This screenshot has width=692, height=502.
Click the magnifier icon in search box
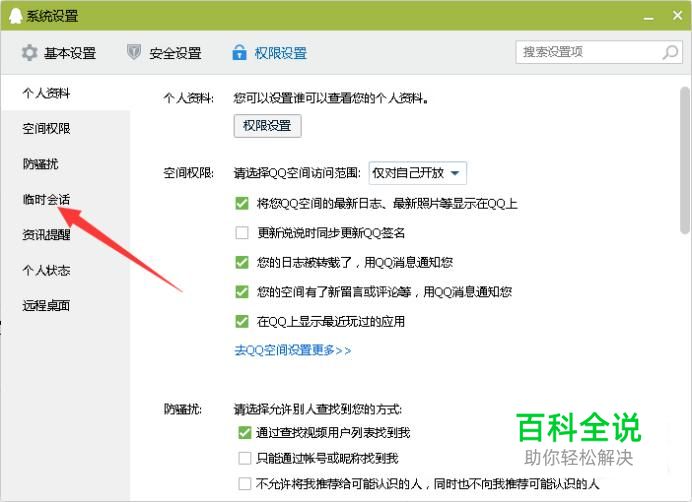tap(670, 52)
